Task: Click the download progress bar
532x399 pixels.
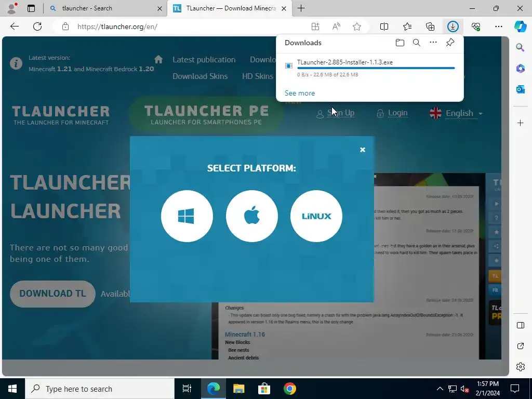Action: [x=376, y=68]
